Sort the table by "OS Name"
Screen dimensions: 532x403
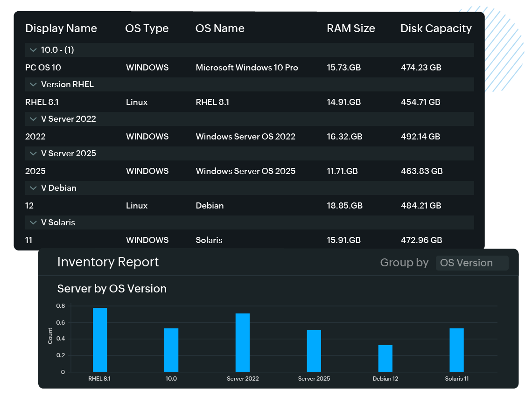220,28
